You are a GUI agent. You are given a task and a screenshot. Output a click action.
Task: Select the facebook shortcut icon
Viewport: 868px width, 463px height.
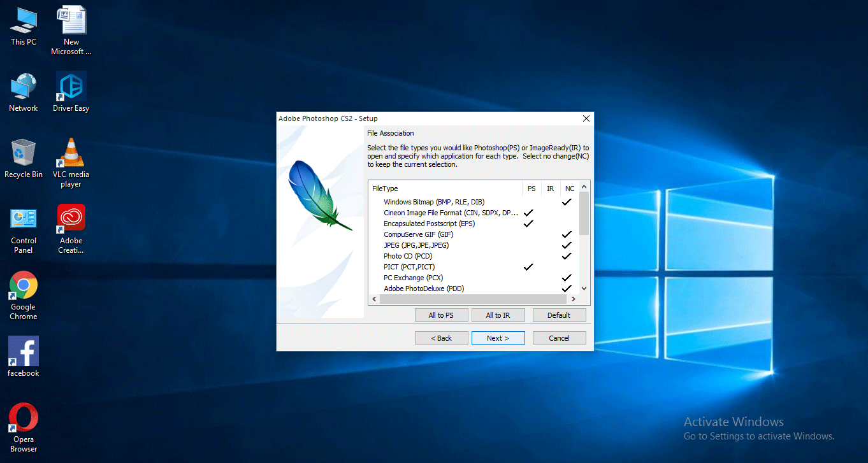(24, 357)
